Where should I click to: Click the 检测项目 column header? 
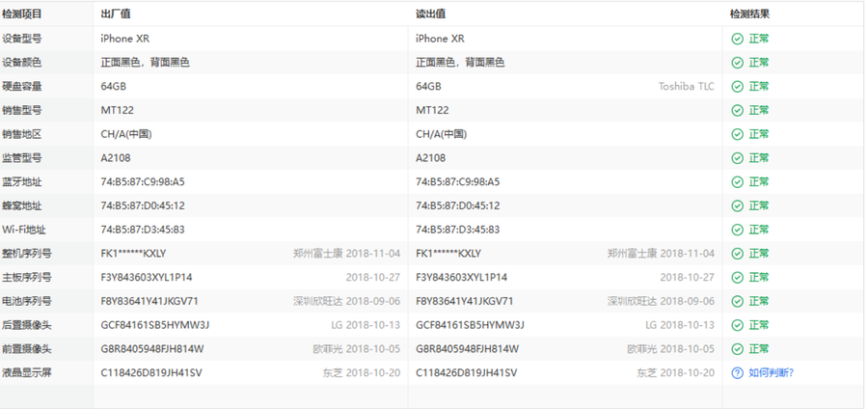point(21,14)
